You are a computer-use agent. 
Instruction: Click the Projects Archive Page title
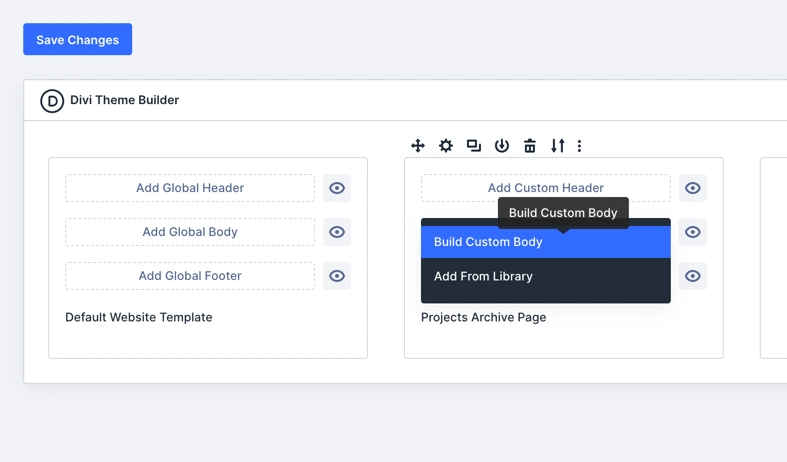click(x=483, y=317)
